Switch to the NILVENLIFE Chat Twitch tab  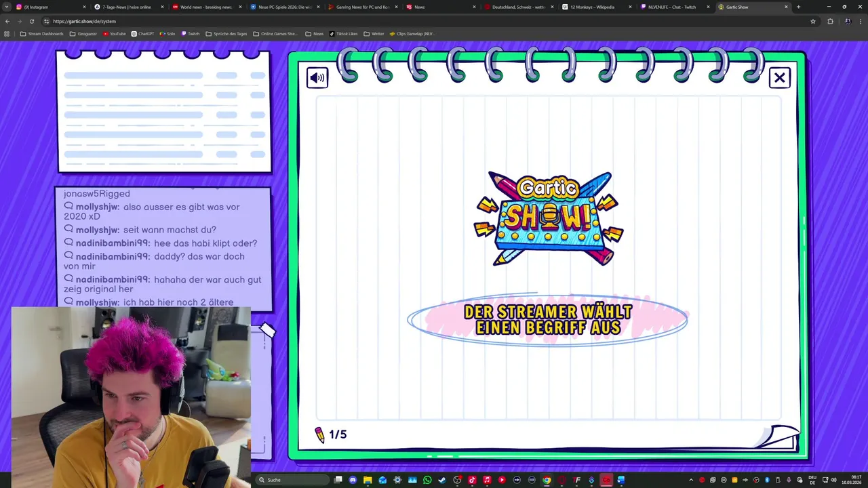(676, 7)
